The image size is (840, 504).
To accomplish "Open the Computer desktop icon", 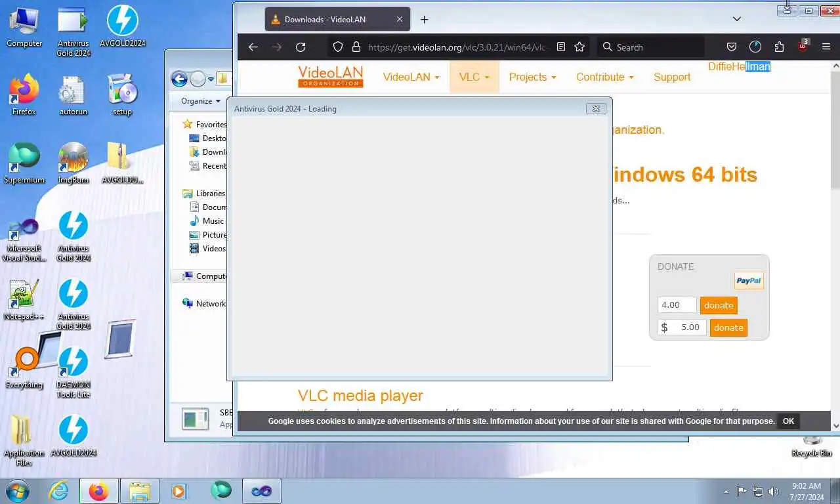I will (x=24, y=28).
